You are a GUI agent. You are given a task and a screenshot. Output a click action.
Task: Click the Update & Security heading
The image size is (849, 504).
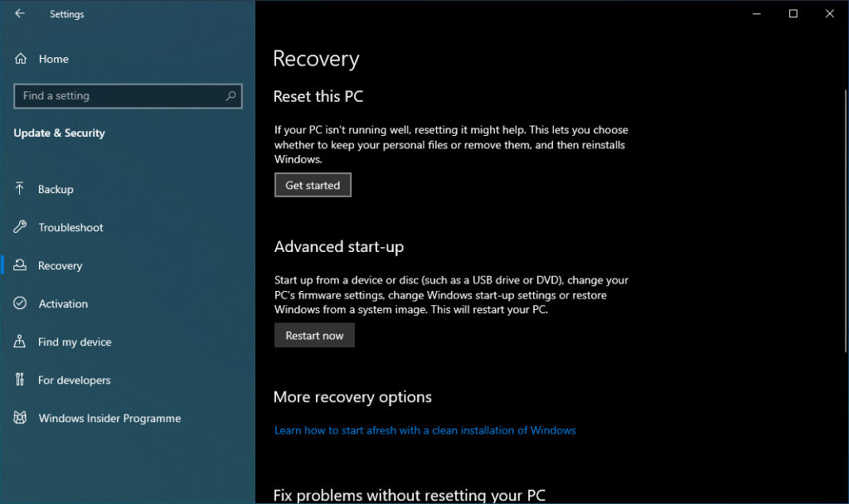click(59, 133)
